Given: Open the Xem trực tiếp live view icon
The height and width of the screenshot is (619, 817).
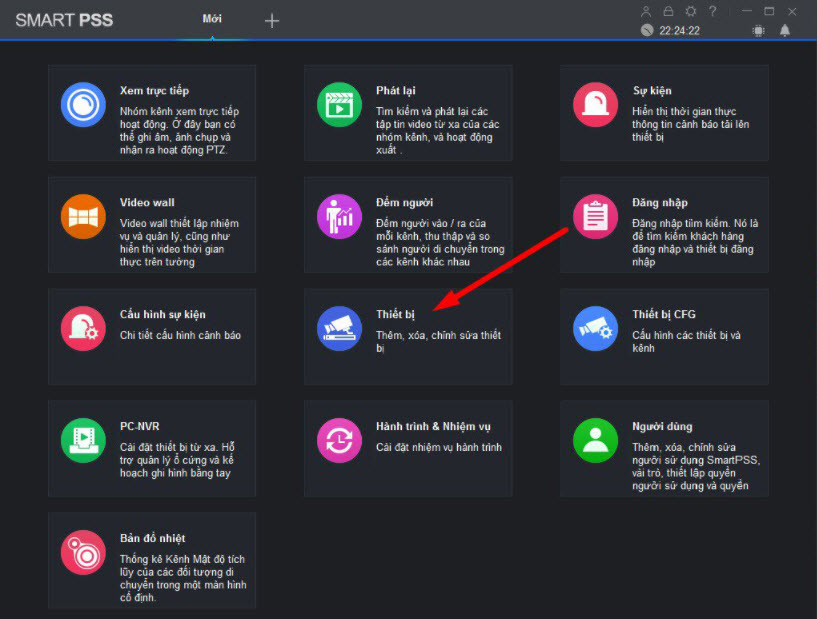Looking at the screenshot, I should click(83, 104).
